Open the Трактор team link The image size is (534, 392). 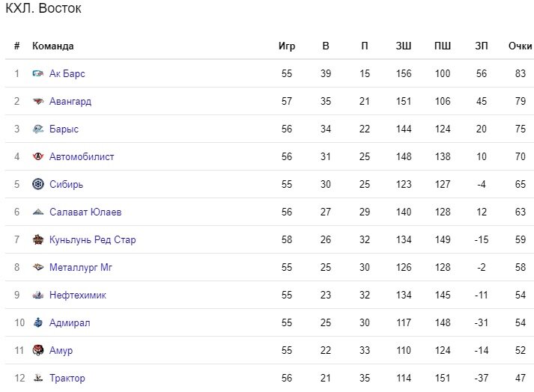(67, 378)
